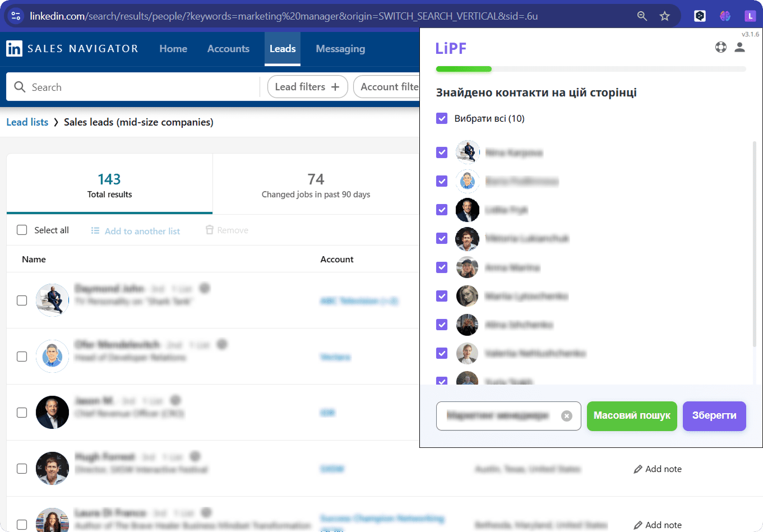The width and height of the screenshot is (763, 532).
Task: Tick the 'Select all' leads checkbox
Action: [x=22, y=230]
